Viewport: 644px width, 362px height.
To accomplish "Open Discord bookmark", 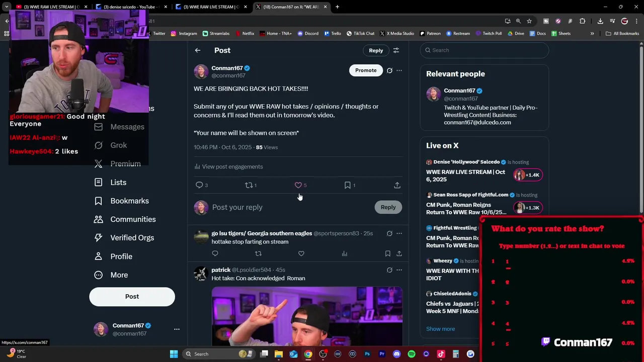I will [x=307, y=34].
